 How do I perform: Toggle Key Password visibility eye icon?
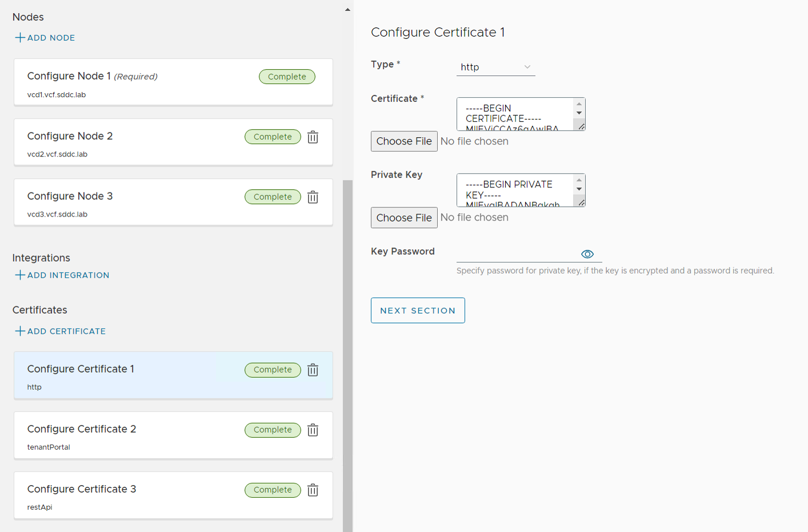tap(587, 254)
